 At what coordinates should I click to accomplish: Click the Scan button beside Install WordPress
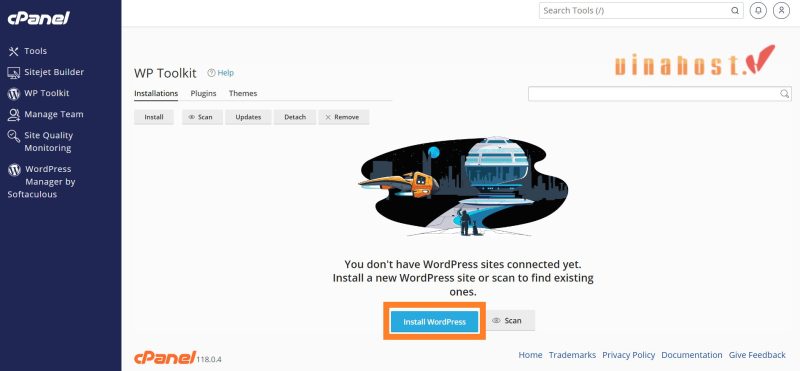pos(510,320)
